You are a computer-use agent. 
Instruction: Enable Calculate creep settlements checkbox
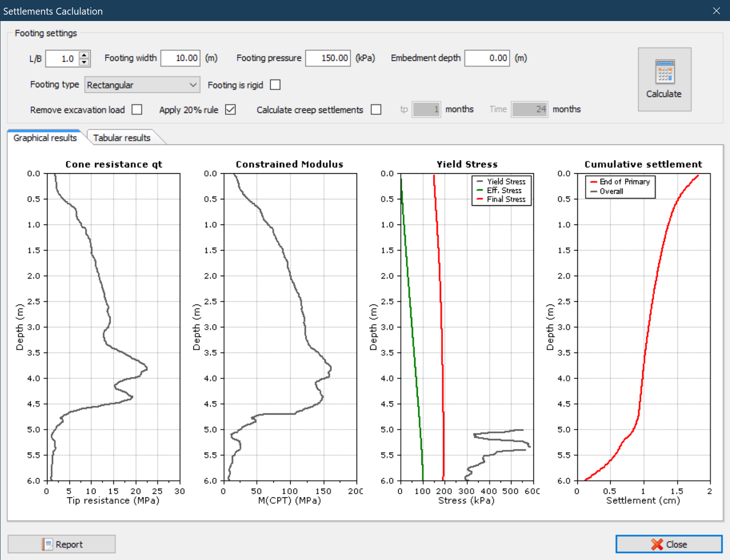[376, 110]
